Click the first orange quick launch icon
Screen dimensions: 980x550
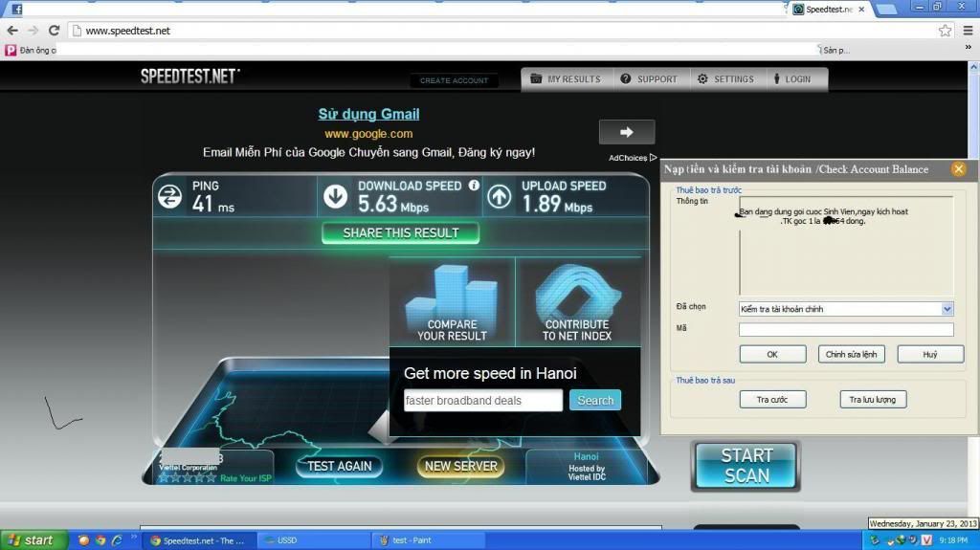(83, 540)
